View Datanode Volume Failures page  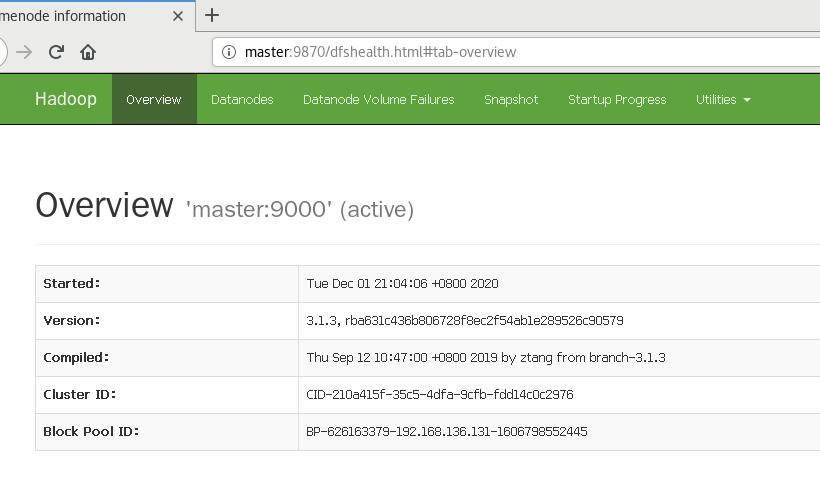tap(378, 100)
